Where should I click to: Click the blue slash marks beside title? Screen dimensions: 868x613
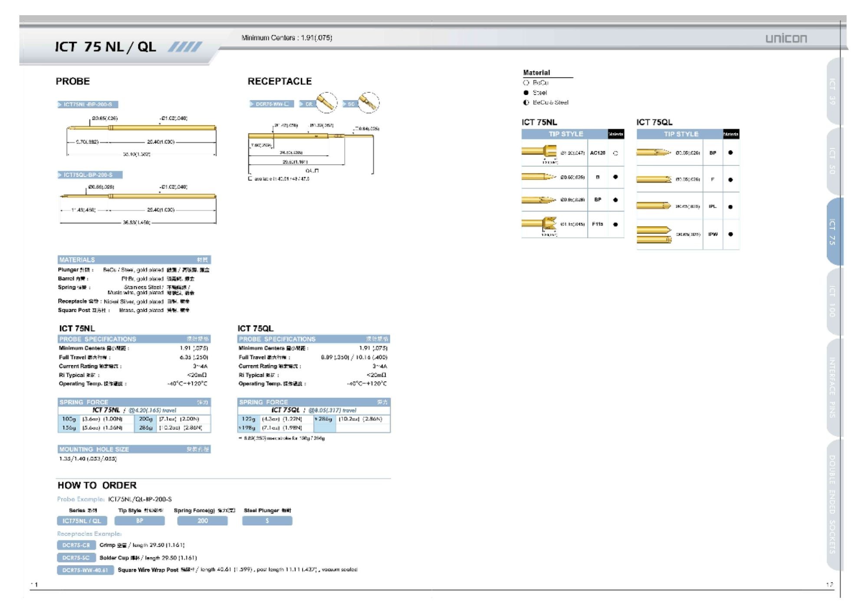pyautogui.click(x=185, y=47)
